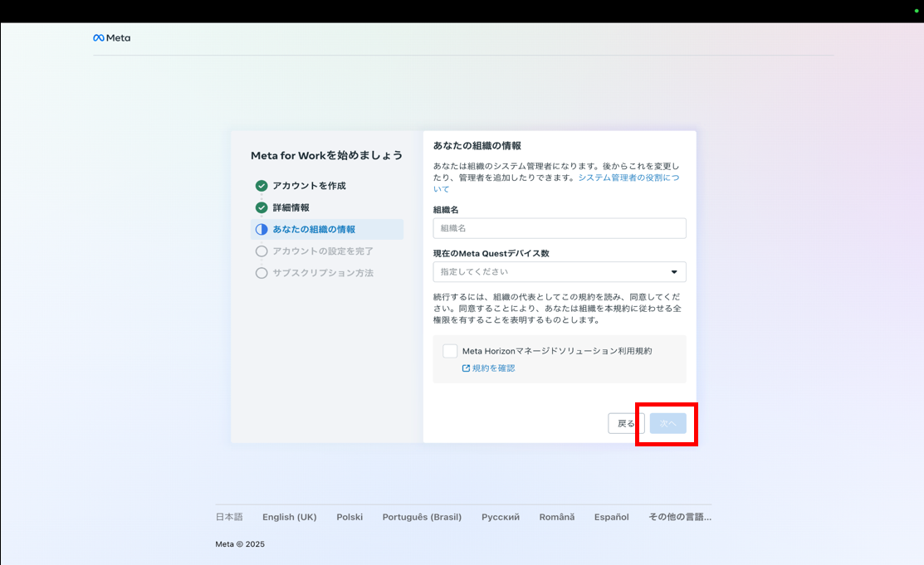Click half-filled circle beside あなたの組織の情報
Screen dimensions: 924x565
262,229
